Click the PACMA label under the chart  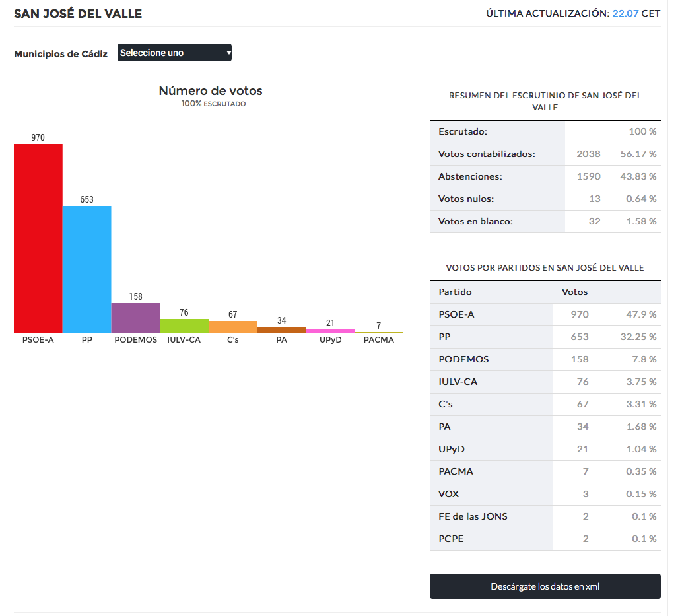coord(378,339)
